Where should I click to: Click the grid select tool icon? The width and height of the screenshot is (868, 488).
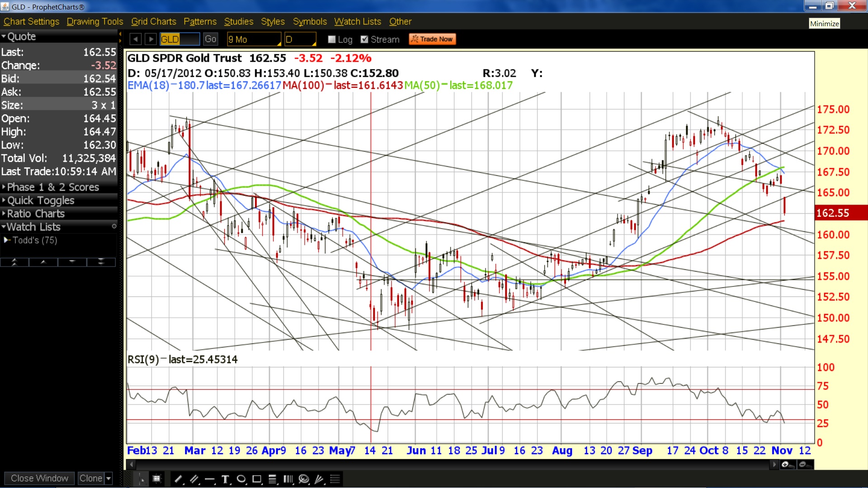(x=157, y=479)
